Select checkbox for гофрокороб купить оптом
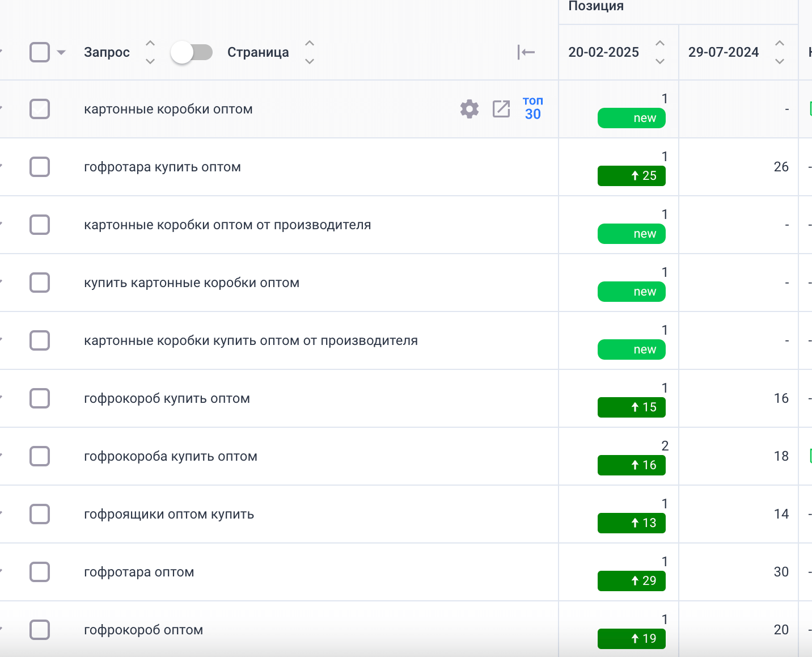 40,398
